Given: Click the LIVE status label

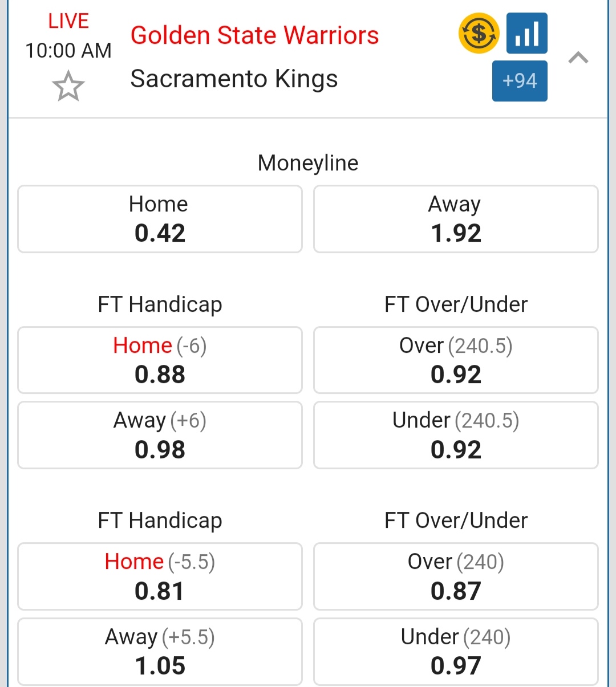Looking at the screenshot, I should tap(68, 21).
